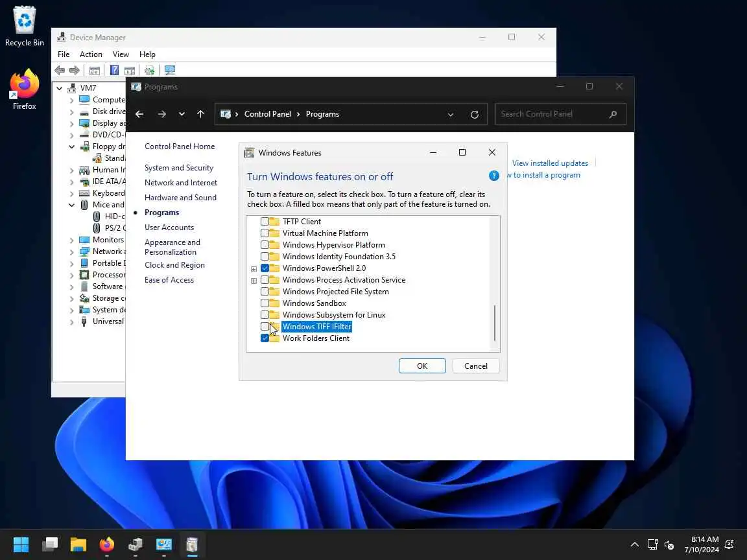This screenshot has height=560, width=747.
Task: Show hidden system tray icons
Action: point(635,544)
